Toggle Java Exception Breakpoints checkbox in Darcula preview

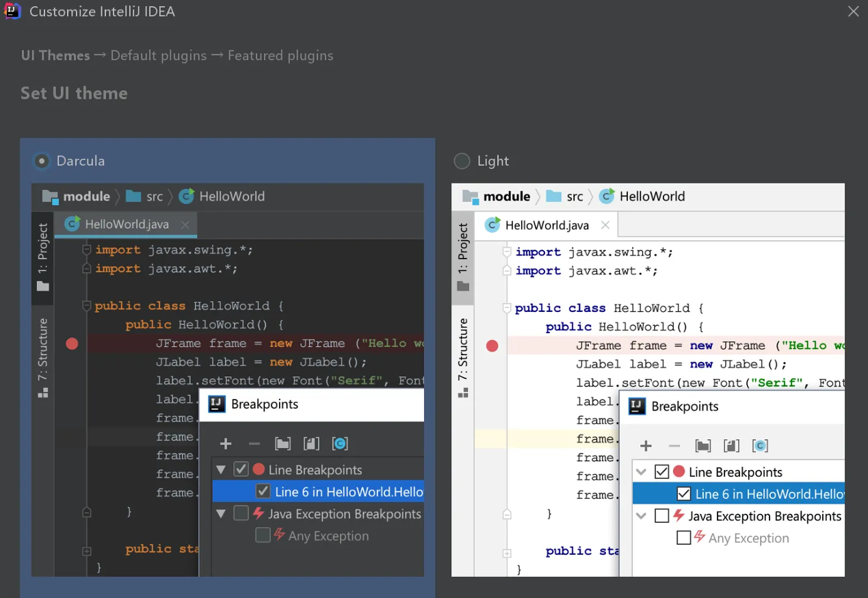pyautogui.click(x=241, y=513)
